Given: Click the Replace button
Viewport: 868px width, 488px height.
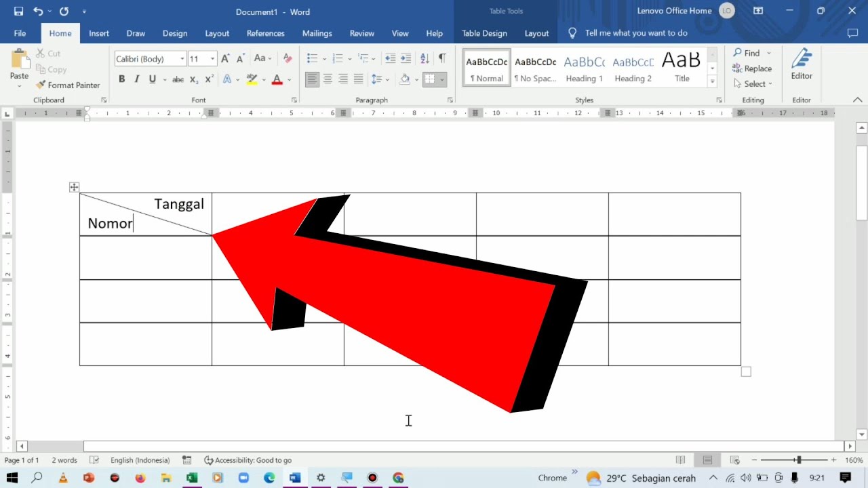Looking at the screenshot, I should click(752, 68).
